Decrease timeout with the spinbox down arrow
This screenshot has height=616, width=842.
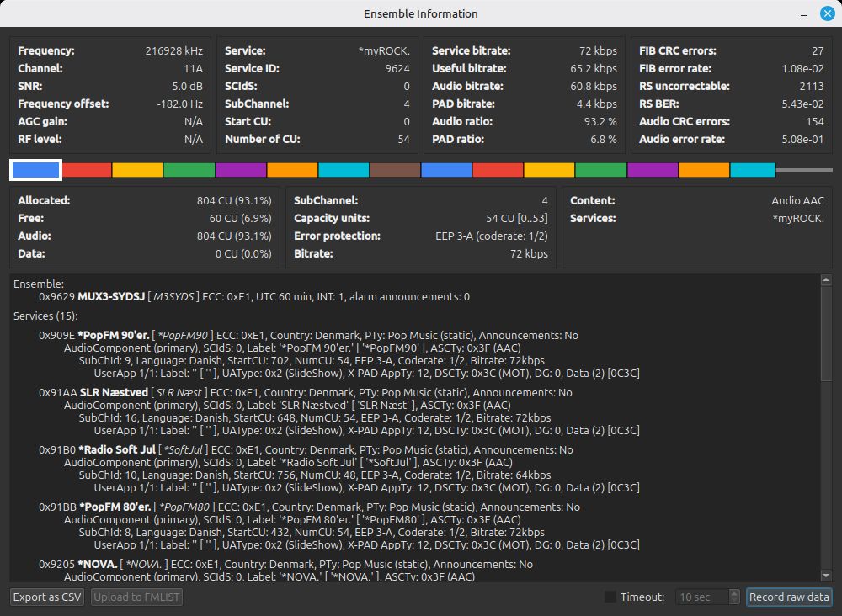[x=734, y=601]
